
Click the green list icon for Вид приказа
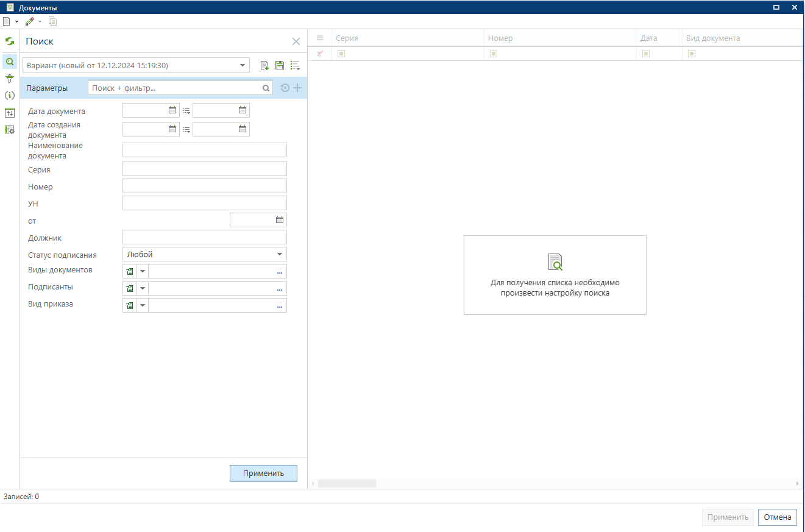130,305
